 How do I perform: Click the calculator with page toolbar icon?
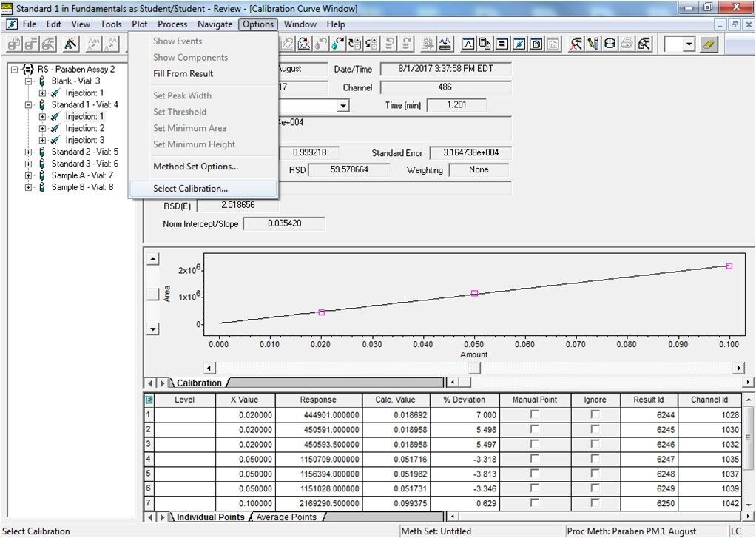(x=485, y=44)
